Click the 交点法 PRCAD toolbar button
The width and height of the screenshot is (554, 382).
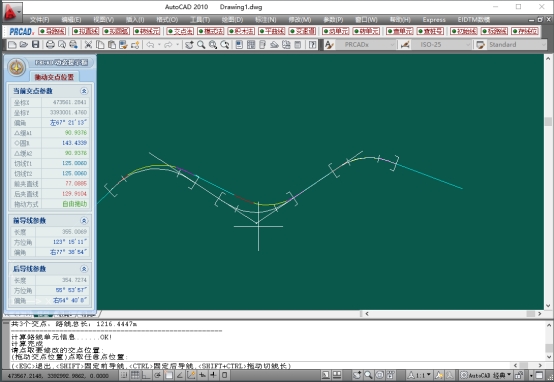pos(180,31)
